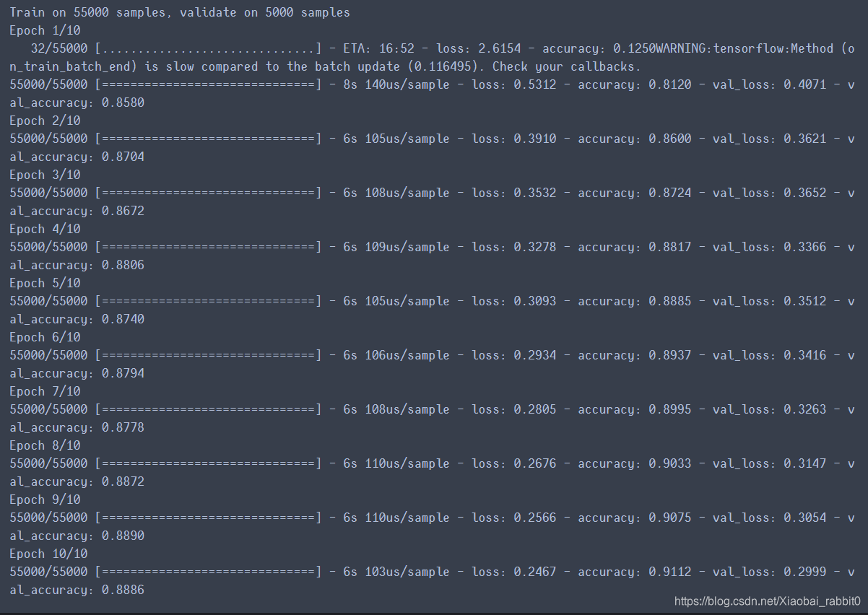
Task: Click the 'val_loss: 0.3621' value
Action: click(769, 139)
